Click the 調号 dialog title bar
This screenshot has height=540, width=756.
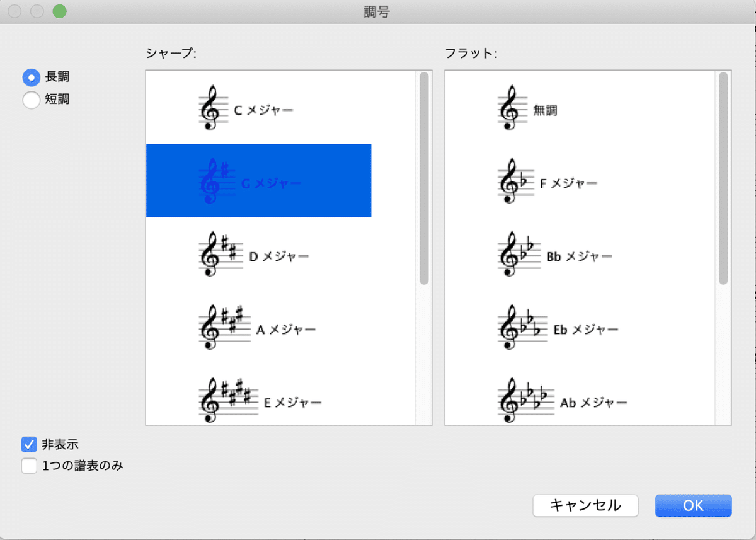point(378,11)
